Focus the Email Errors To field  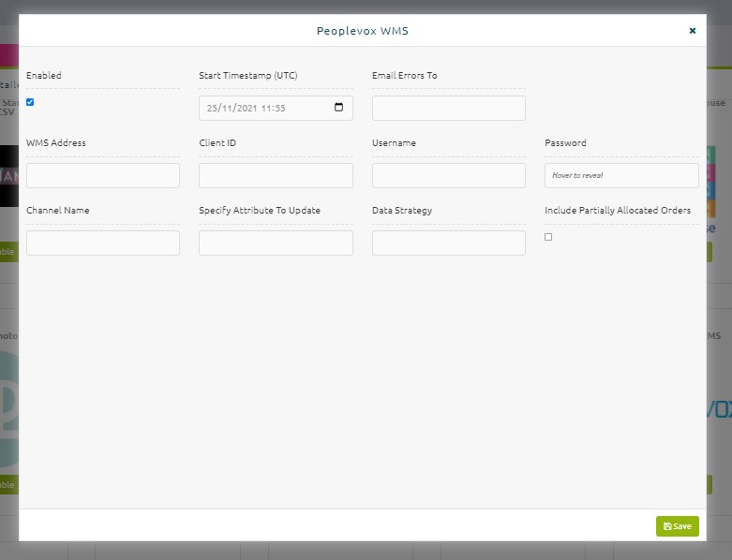click(449, 109)
